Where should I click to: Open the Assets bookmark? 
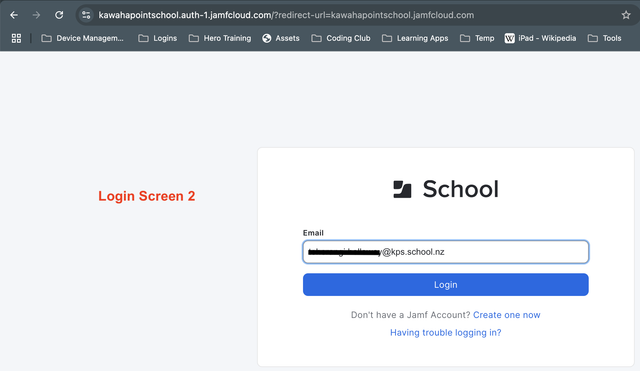coord(281,38)
